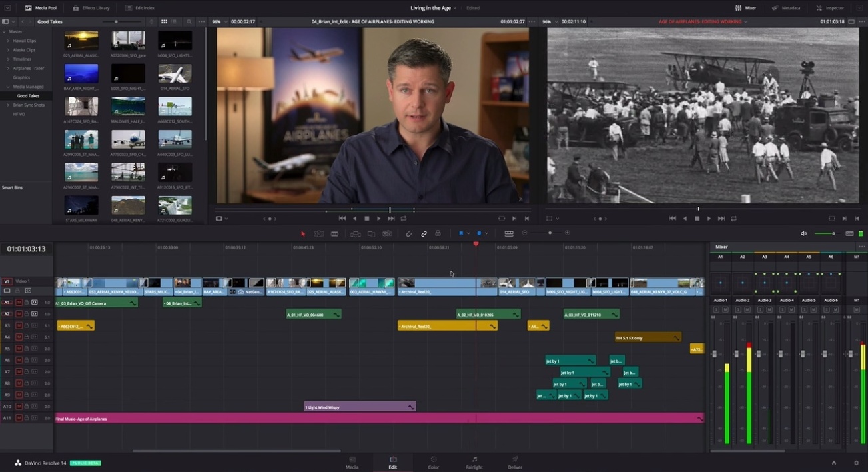Switch media pool to thumbnail grid view
Viewport: 868px width, 472px height.
click(164, 21)
